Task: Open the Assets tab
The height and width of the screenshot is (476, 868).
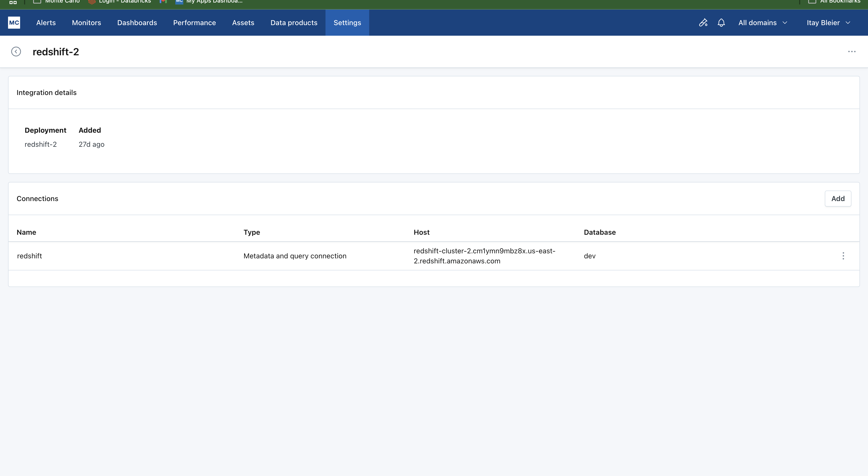Action: [243, 23]
